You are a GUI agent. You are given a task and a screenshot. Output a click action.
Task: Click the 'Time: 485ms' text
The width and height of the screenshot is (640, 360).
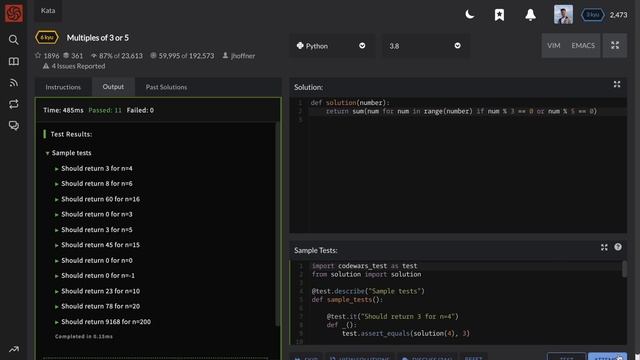point(63,110)
